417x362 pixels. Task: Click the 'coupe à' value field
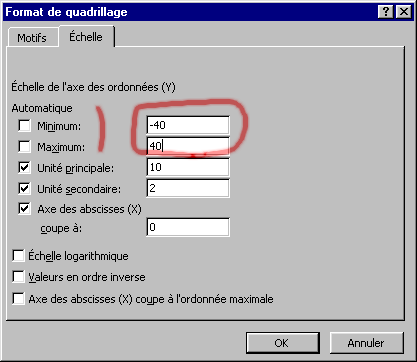click(188, 227)
